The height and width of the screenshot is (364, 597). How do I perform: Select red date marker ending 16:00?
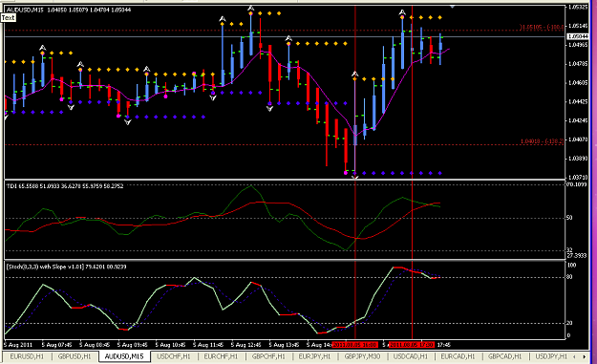(x=354, y=345)
